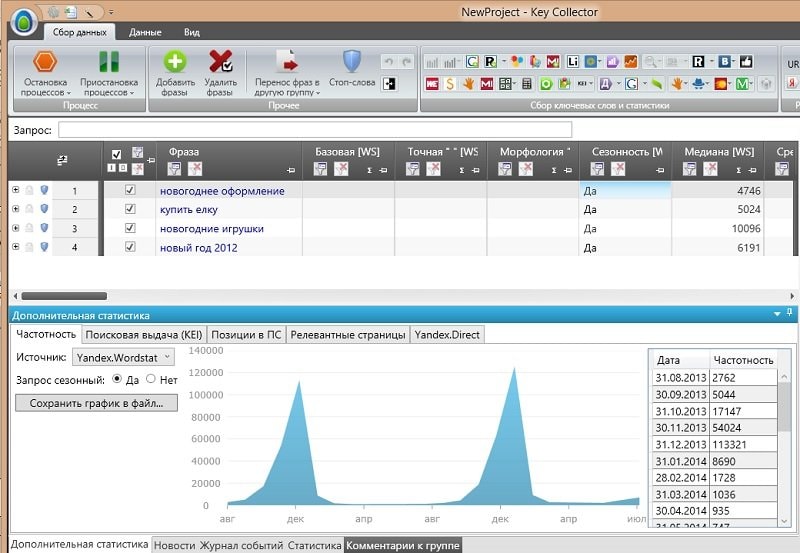
Task: Open the Источник Yandex.Wordstat dropdown
Action: (x=122, y=356)
